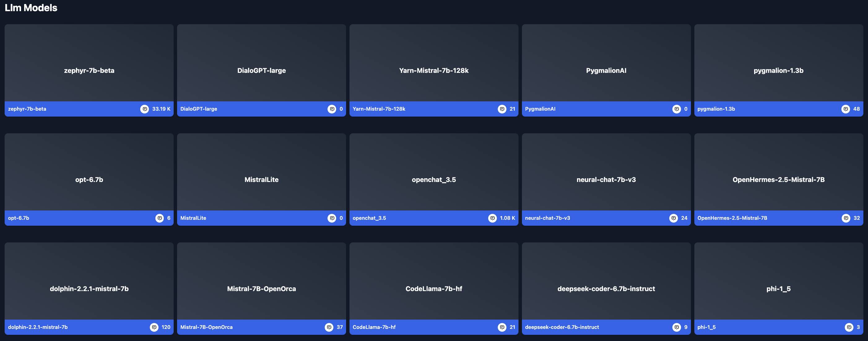The image size is (868, 341).
Task: Open the deepseek-coder-6.7b-instruct model thumbnail
Action: click(x=606, y=281)
